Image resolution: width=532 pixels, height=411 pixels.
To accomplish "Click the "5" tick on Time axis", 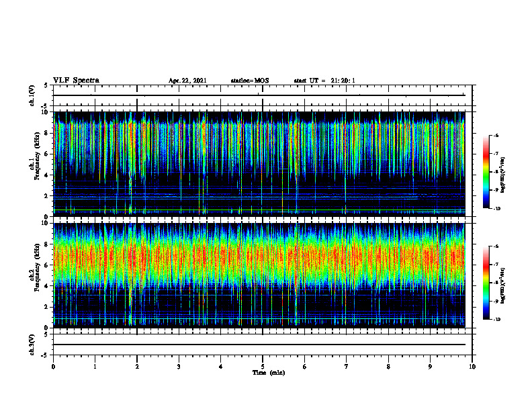I will point(263,367).
